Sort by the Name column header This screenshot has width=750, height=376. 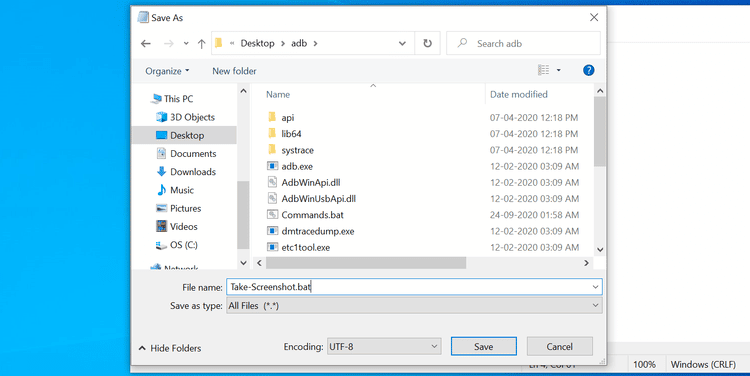(x=278, y=95)
